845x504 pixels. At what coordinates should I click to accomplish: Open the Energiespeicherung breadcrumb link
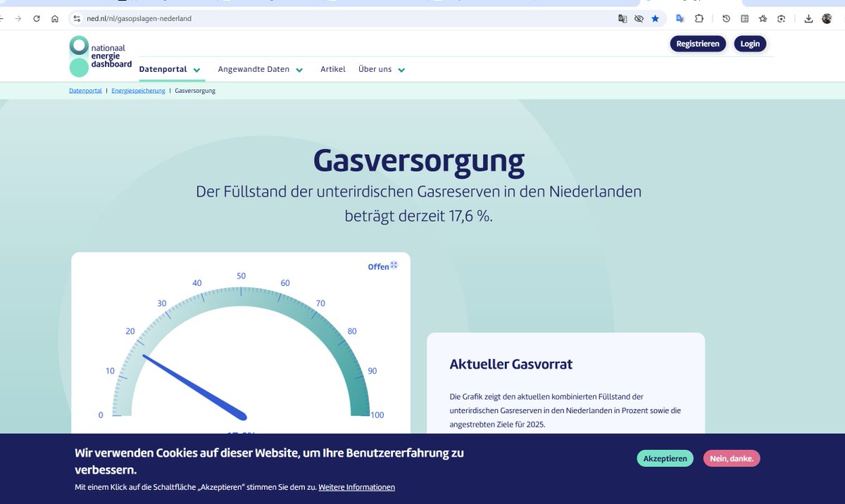138,90
